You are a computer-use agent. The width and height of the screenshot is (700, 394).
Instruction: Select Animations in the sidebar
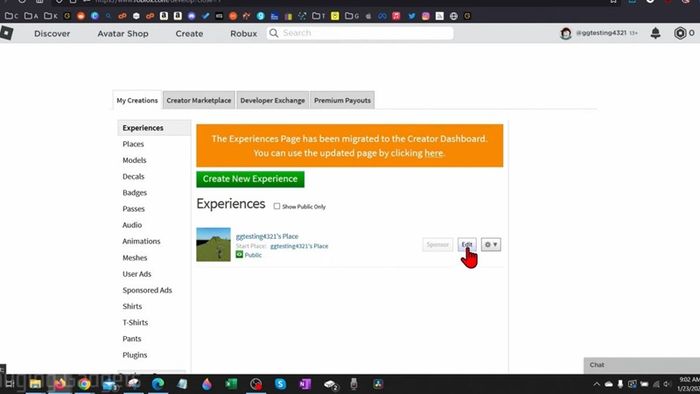point(141,241)
